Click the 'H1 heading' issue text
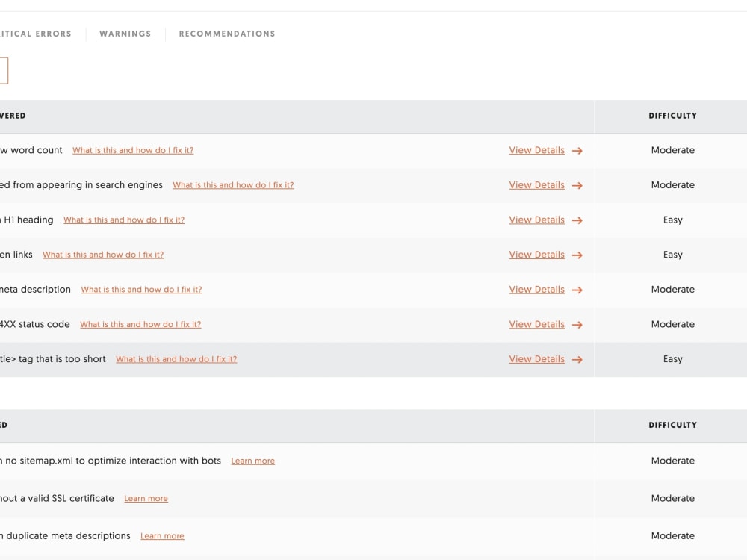Viewport: 747px width, 560px height. click(x=28, y=220)
